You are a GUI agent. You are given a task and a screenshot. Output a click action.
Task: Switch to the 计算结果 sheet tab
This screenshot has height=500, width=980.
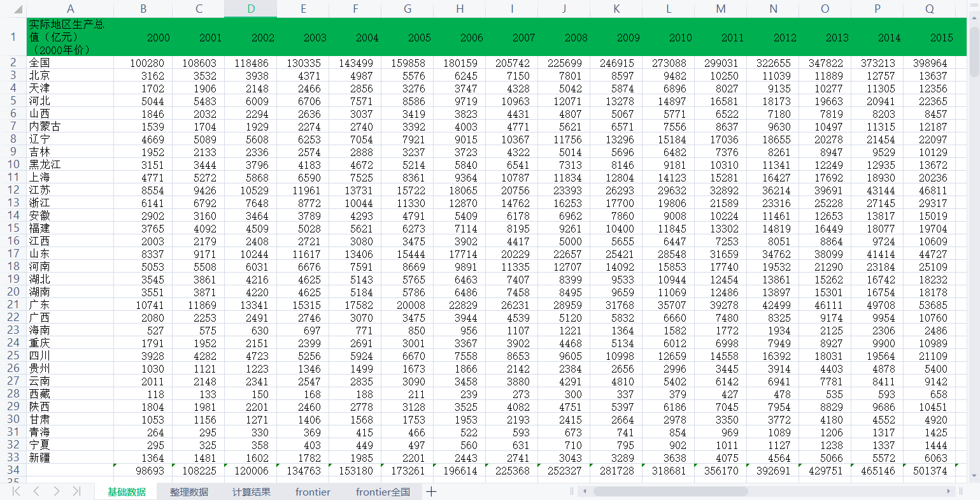pos(251,492)
